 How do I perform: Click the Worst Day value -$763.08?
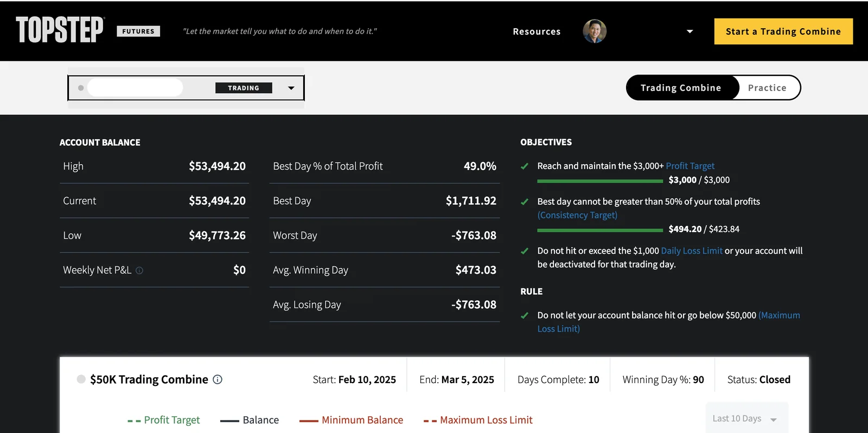click(x=474, y=236)
